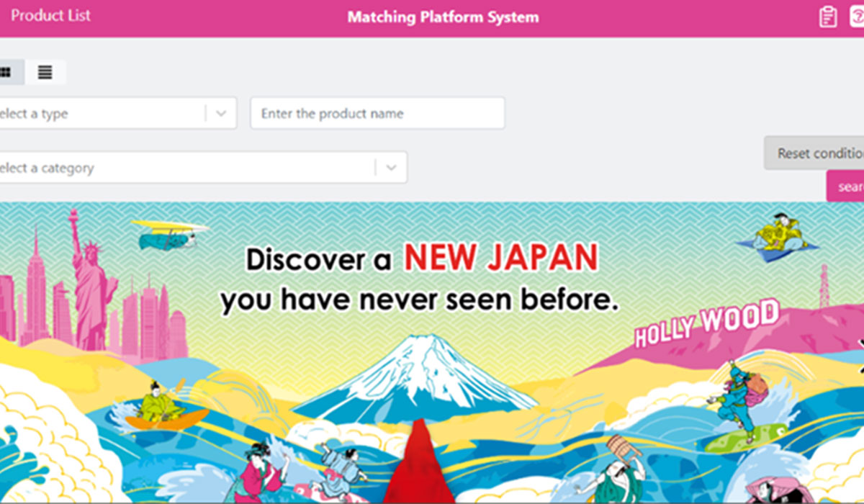Open the Product List menu item
The image size is (864, 504).
tap(50, 15)
